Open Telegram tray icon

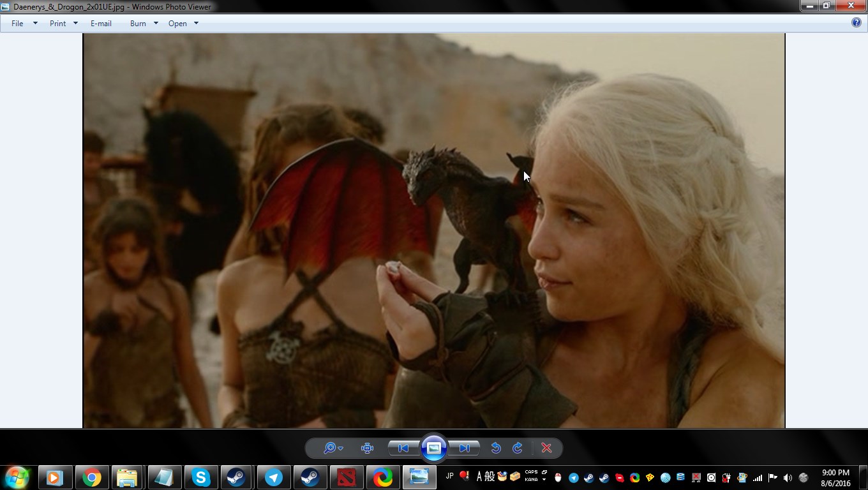[573, 477]
